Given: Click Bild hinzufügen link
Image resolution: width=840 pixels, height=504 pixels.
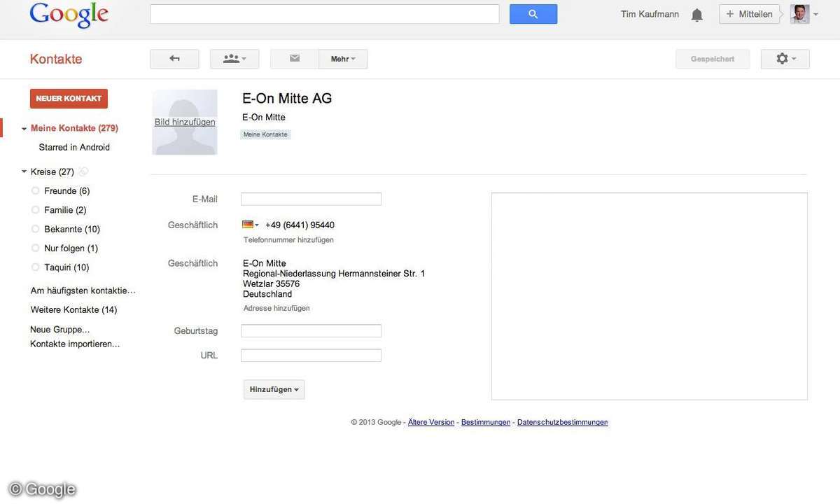Looking at the screenshot, I should [x=185, y=122].
